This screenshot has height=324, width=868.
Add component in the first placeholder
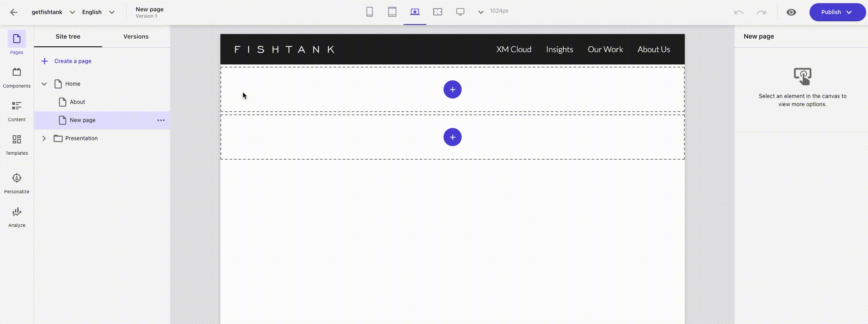coord(453,89)
